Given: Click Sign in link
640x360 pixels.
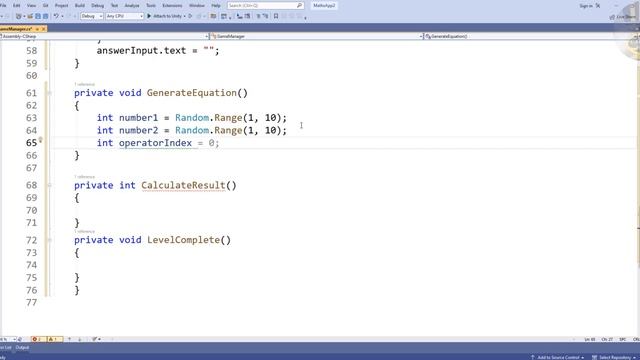Looking at the screenshot, I should 586,6.
